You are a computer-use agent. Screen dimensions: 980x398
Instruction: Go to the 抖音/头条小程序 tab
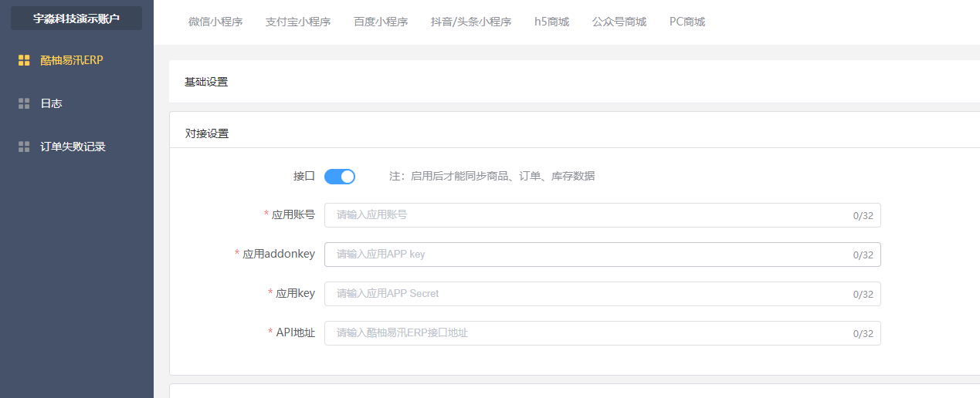tap(471, 22)
